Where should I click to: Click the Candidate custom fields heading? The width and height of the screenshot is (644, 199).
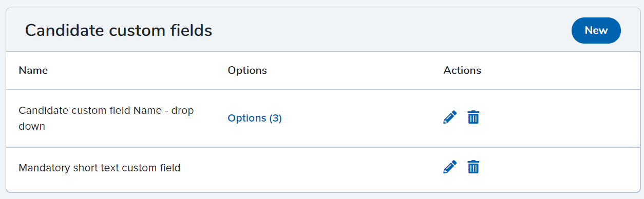point(119,30)
